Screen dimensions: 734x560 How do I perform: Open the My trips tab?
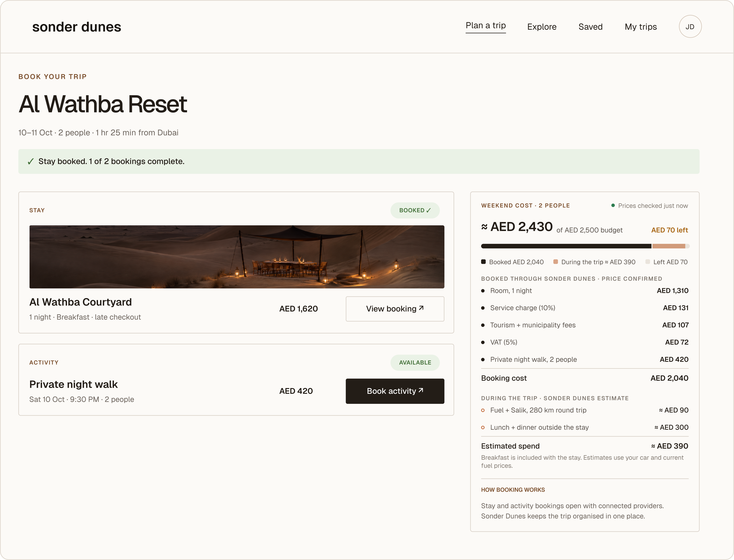641,27
